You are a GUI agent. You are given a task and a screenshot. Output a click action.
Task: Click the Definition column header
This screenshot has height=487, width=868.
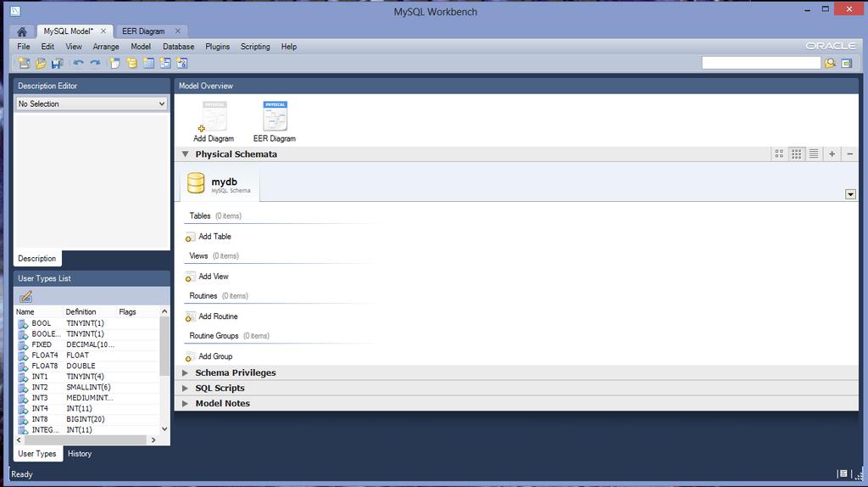(81, 312)
